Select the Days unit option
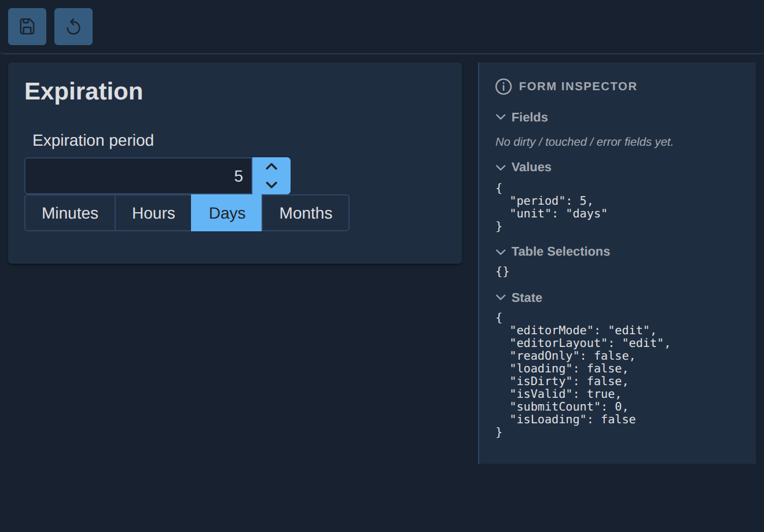This screenshot has width=764, height=532. pos(227,213)
